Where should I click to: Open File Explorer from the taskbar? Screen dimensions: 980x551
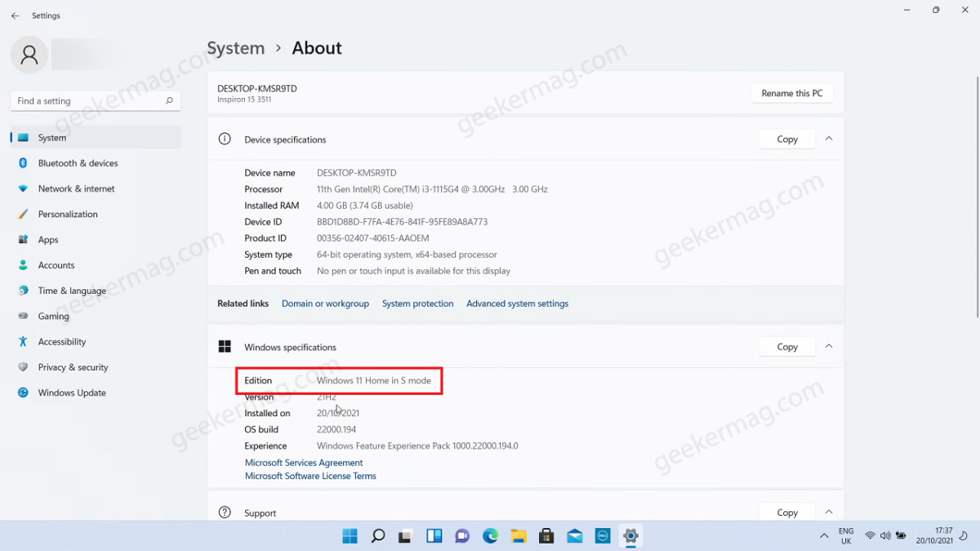pos(519,536)
